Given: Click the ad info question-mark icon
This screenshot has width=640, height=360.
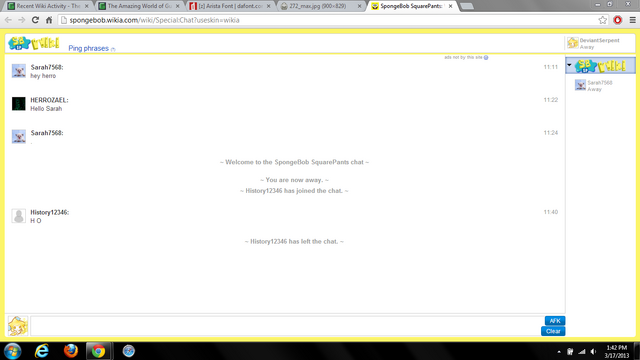Looking at the screenshot, I should click(x=486, y=58).
